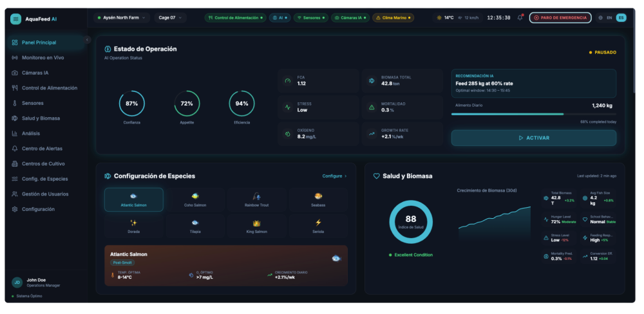Click the Stress pulse icon
The image size is (644, 314).
[288, 107]
